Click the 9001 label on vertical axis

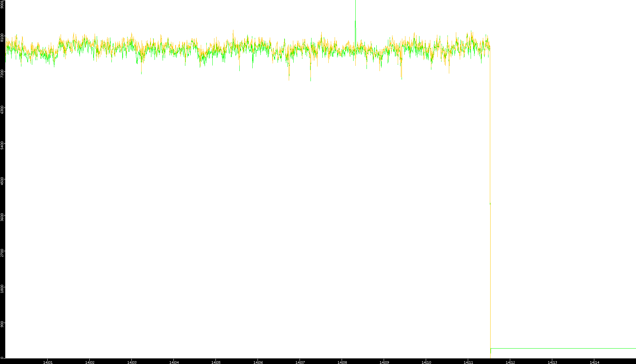pyautogui.click(x=2, y=4)
